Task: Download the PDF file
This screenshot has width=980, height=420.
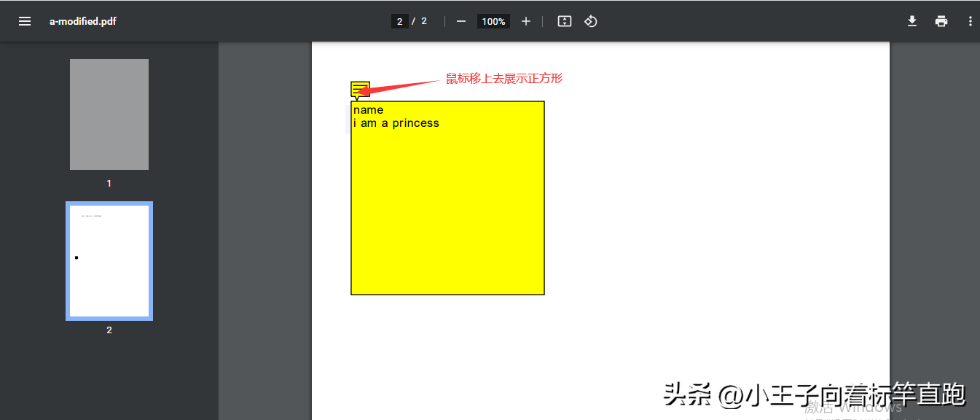Action: click(x=912, y=21)
